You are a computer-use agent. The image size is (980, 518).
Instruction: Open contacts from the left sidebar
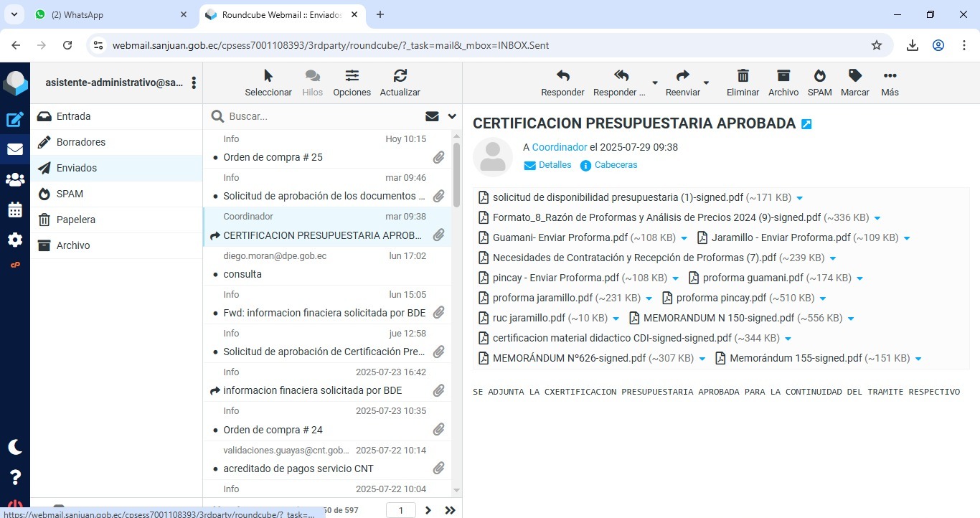[x=15, y=180]
